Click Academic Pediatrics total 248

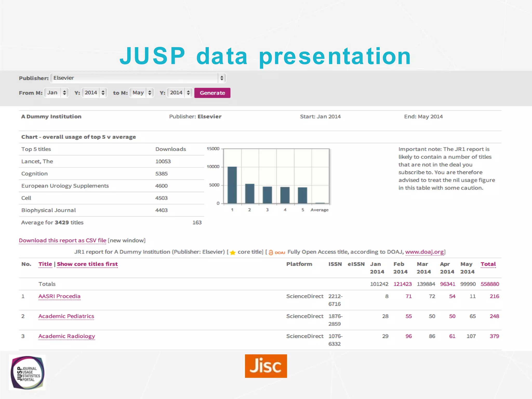(x=494, y=316)
